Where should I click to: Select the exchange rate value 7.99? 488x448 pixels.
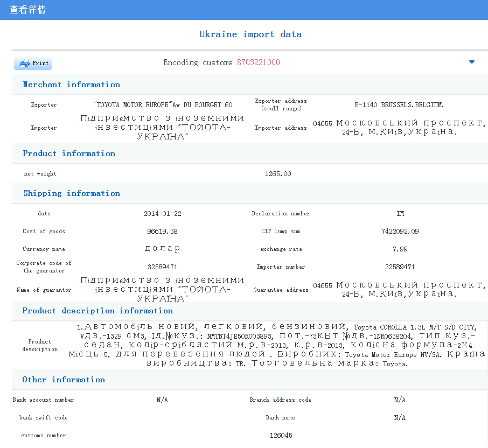point(400,249)
